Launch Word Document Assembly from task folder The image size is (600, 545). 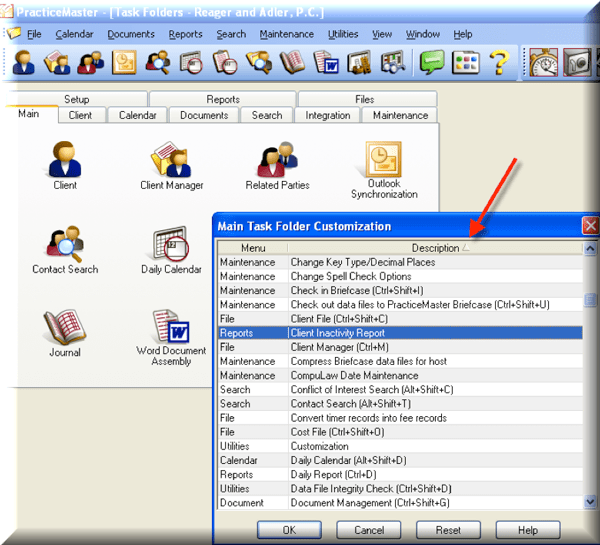pos(171,338)
